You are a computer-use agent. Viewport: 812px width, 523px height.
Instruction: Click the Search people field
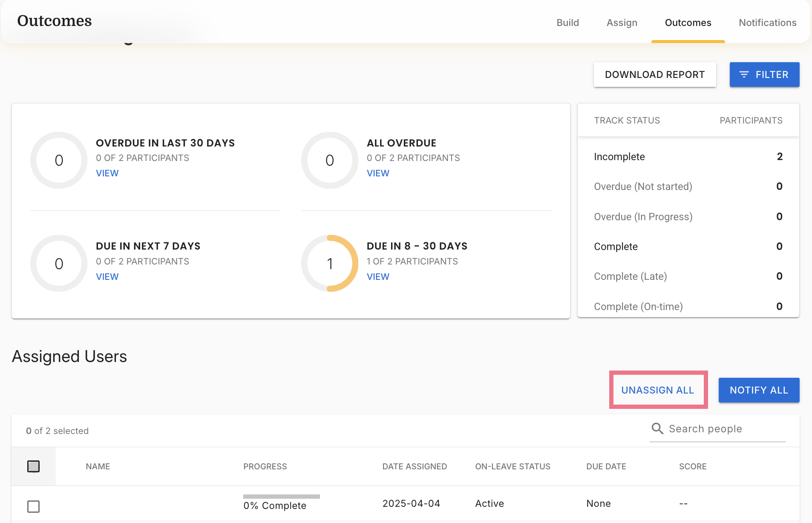pyautogui.click(x=717, y=429)
